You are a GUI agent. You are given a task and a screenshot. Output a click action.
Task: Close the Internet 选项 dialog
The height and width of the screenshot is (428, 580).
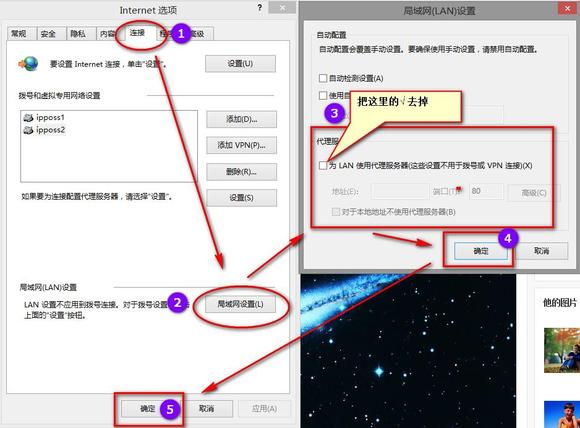click(x=282, y=7)
